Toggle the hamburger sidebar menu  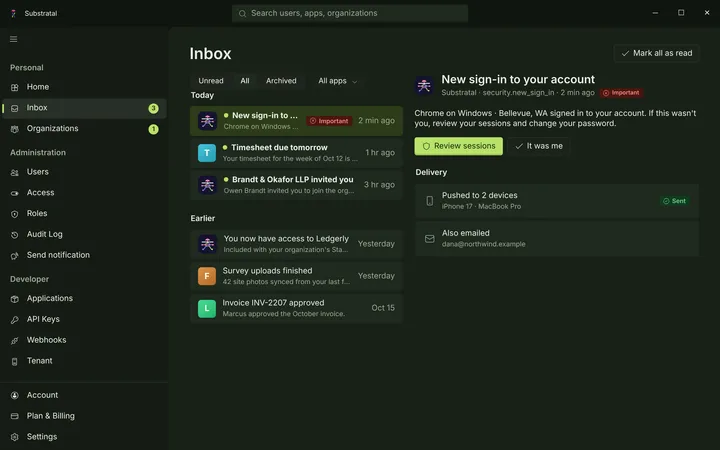pos(14,39)
